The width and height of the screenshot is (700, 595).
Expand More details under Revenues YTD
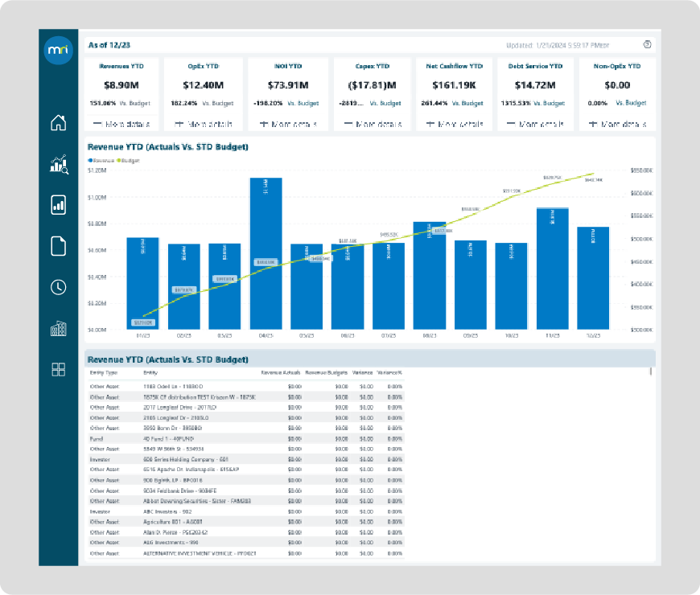point(121,125)
